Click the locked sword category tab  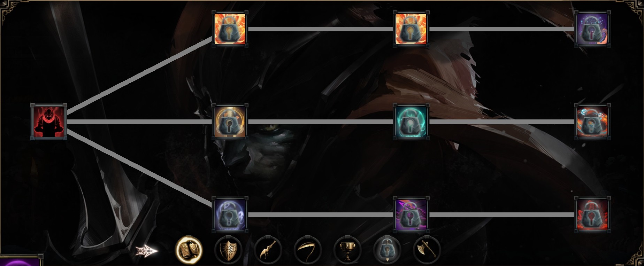click(x=387, y=250)
